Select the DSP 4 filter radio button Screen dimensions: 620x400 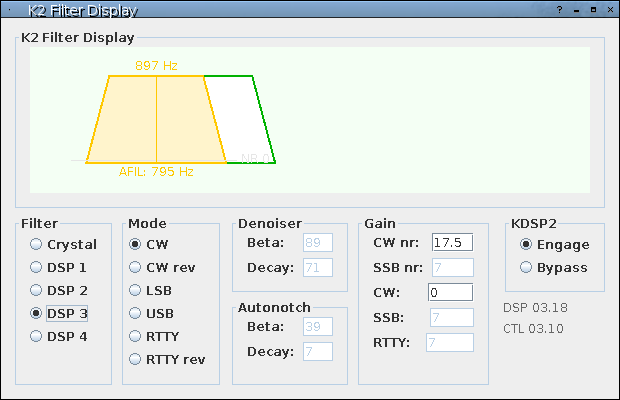pyautogui.click(x=37, y=336)
